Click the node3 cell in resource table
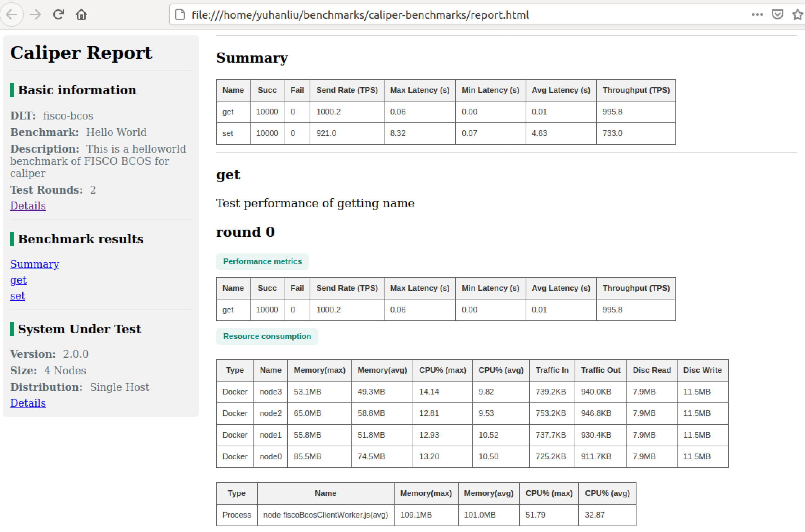Image resolution: width=805 pixels, height=532 pixels. tap(270, 392)
